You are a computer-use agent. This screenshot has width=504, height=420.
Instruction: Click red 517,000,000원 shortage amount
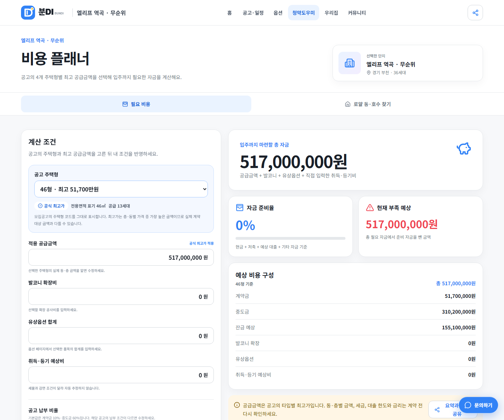coord(401,224)
